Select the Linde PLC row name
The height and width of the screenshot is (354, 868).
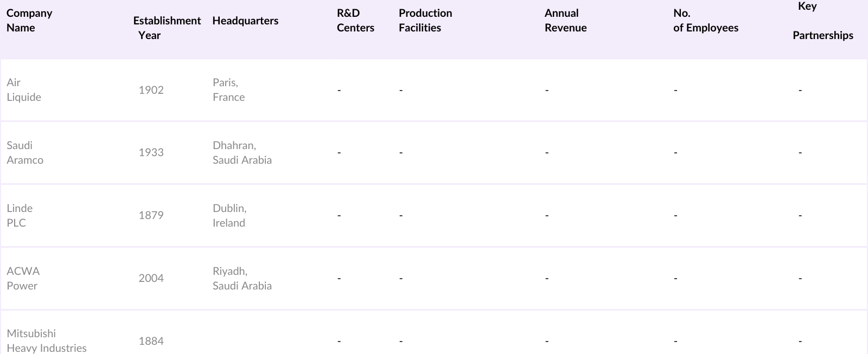point(20,216)
